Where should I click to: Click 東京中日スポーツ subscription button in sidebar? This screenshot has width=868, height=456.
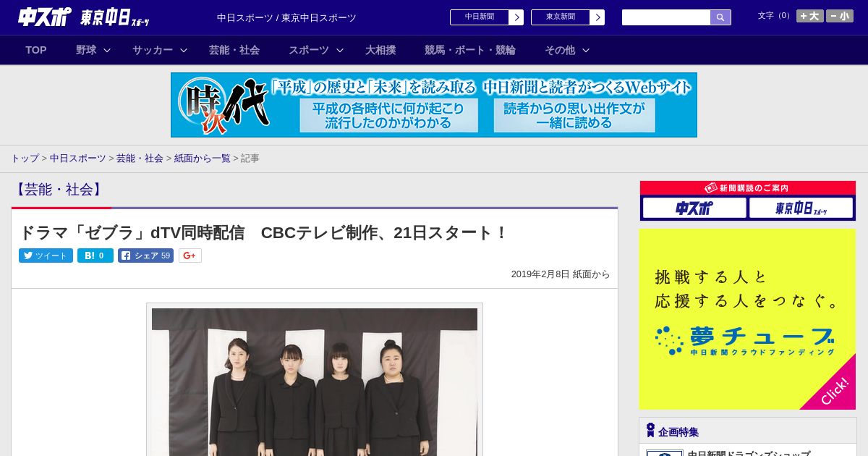(x=801, y=208)
